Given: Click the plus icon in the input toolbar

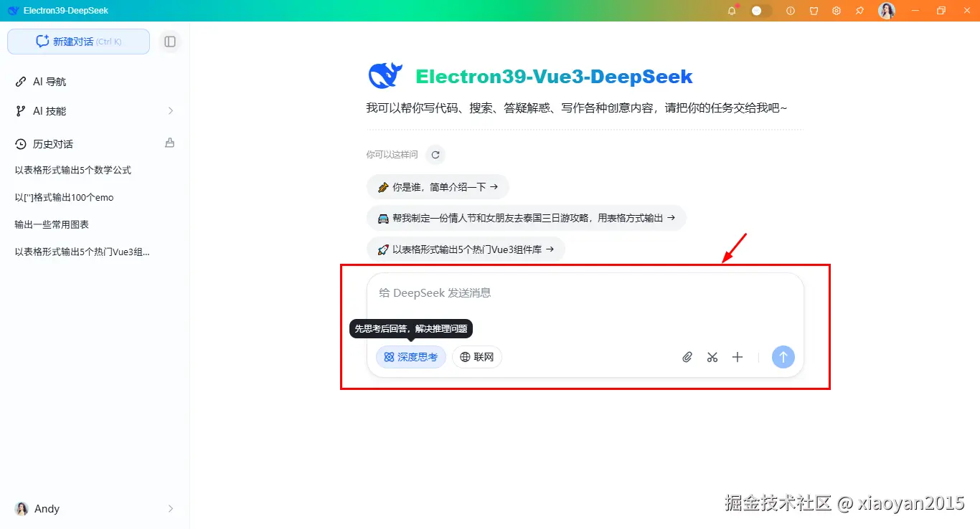Looking at the screenshot, I should point(738,357).
